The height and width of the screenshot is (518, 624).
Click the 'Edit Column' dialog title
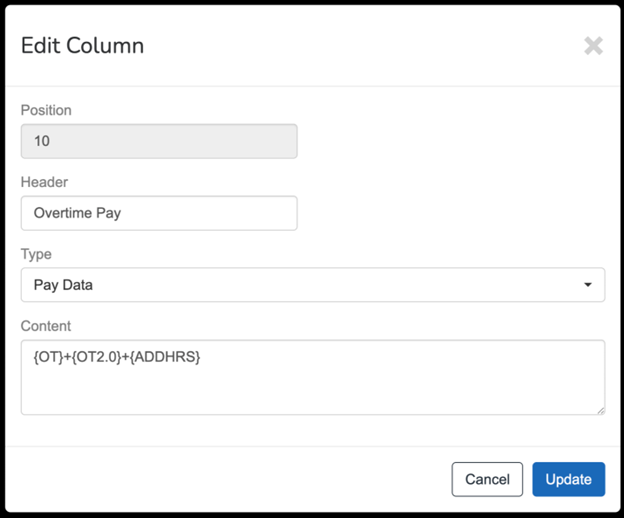(82, 46)
